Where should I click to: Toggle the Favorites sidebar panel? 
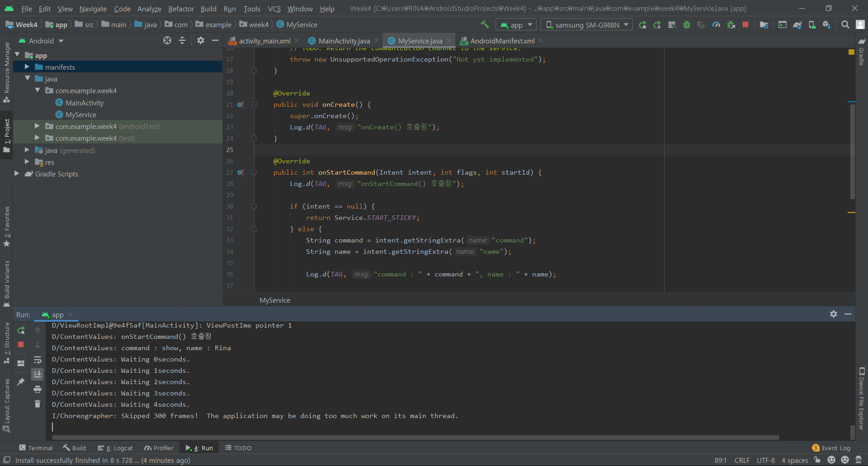click(6, 226)
